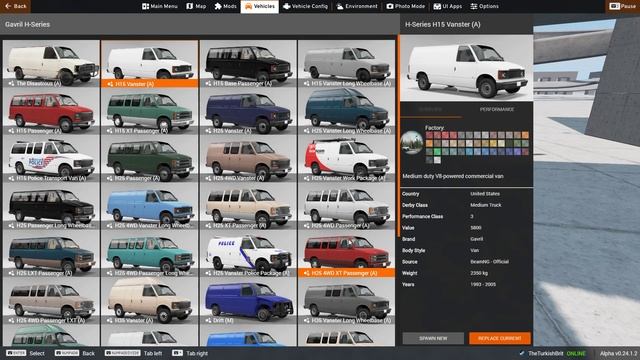
Task: Click the 'Gavril' brand value
Action: pos(476,239)
